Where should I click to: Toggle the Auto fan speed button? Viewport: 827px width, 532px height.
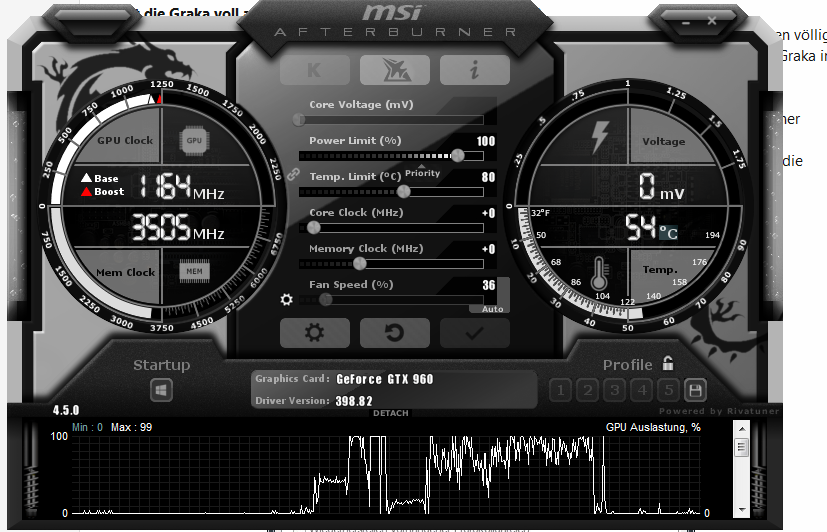(492, 309)
